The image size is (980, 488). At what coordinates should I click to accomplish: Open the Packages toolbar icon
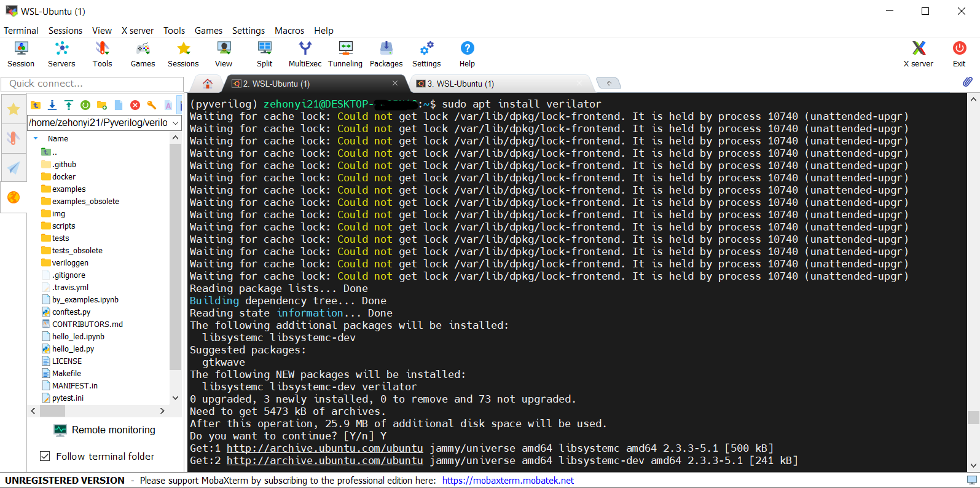[386, 54]
